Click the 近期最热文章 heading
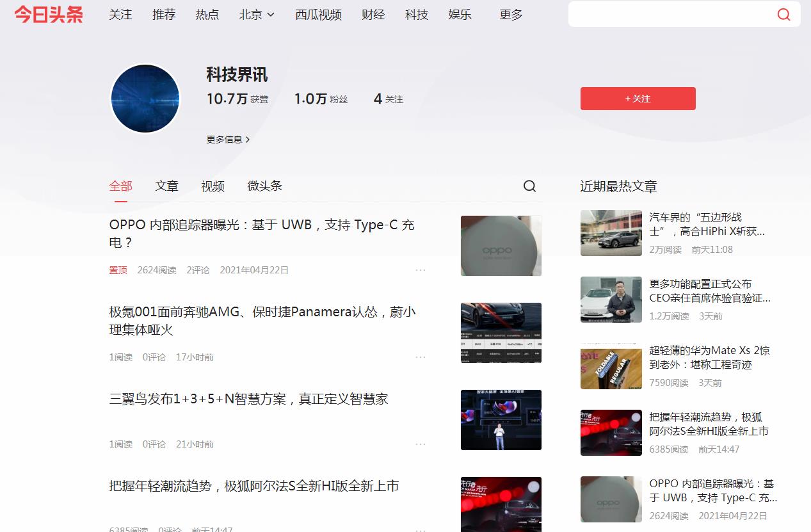This screenshot has height=532, width=811. click(x=618, y=186)
